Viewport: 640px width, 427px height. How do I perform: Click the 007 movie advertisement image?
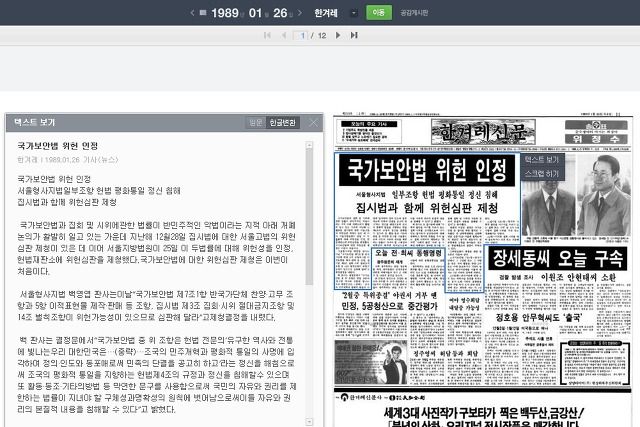click(371, 362)
